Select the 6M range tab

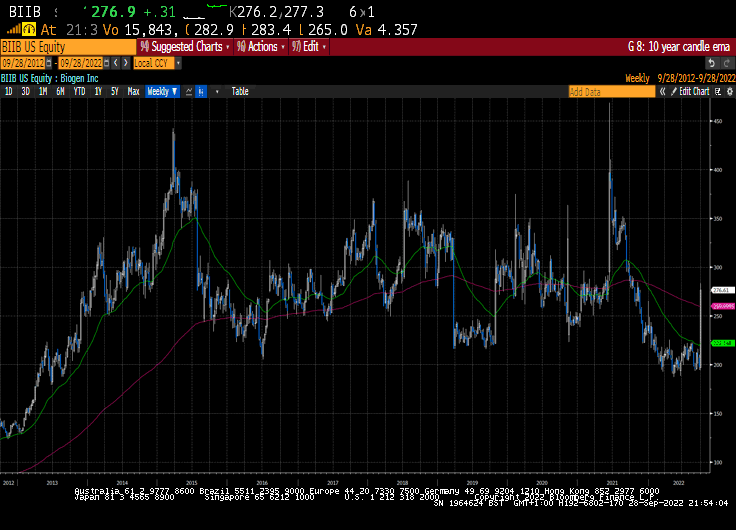coord(60,92)
